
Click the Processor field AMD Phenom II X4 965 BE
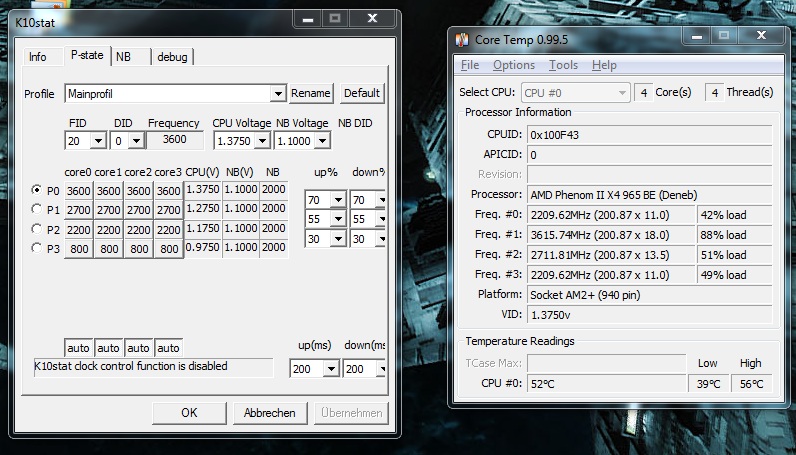(x=650, y=194)
